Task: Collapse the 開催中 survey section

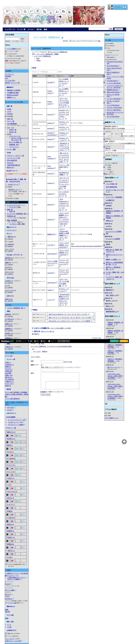Action: (7, 187)
